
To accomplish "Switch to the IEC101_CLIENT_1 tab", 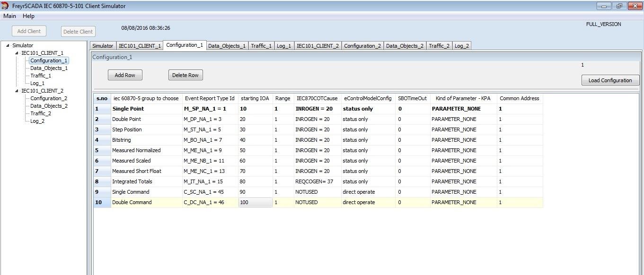I will click(x=140, y=46).
